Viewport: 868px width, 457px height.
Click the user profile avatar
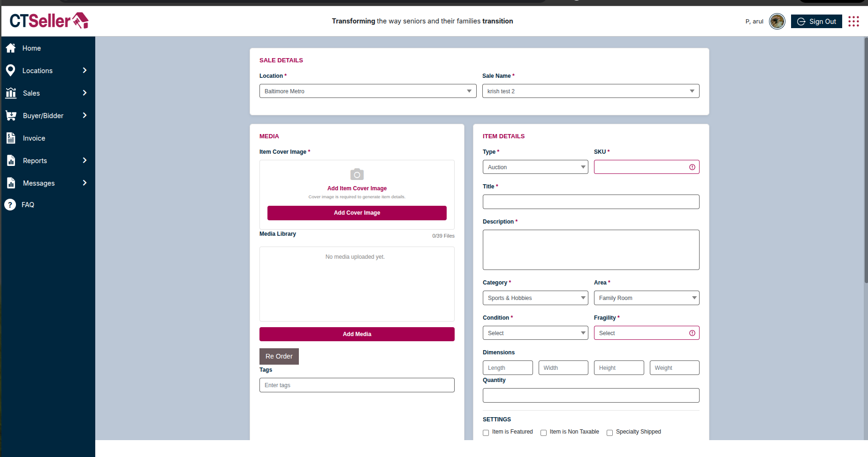(777, 22)
